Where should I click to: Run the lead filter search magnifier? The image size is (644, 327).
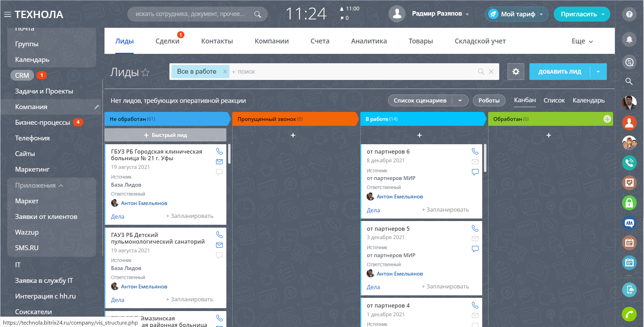pyautogui.click(x=481, y=72)
